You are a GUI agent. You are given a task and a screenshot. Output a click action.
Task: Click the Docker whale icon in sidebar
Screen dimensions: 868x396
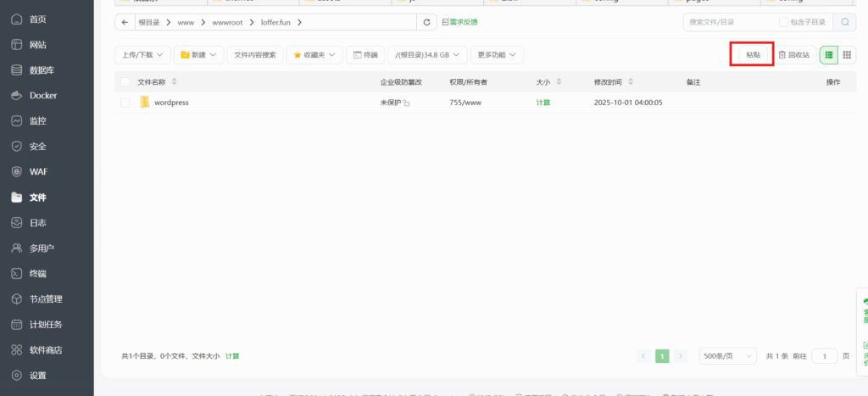(17, 95)
